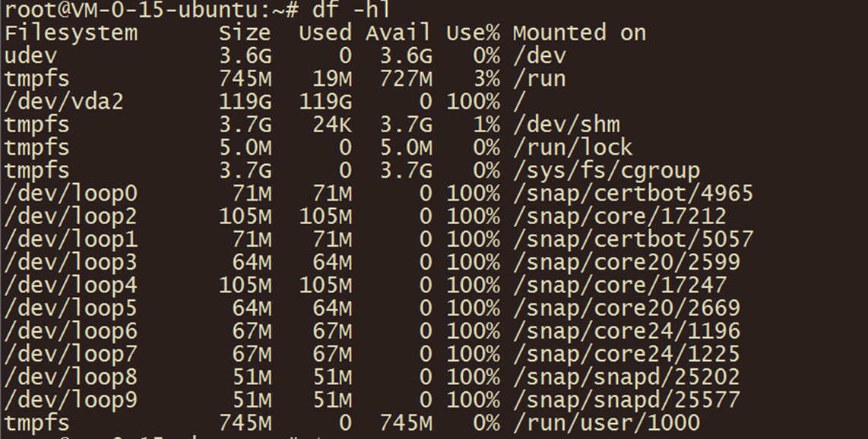868x439 pixels.
Task: Click the /sys/fs/cgroup mount path
Action: 606,171
